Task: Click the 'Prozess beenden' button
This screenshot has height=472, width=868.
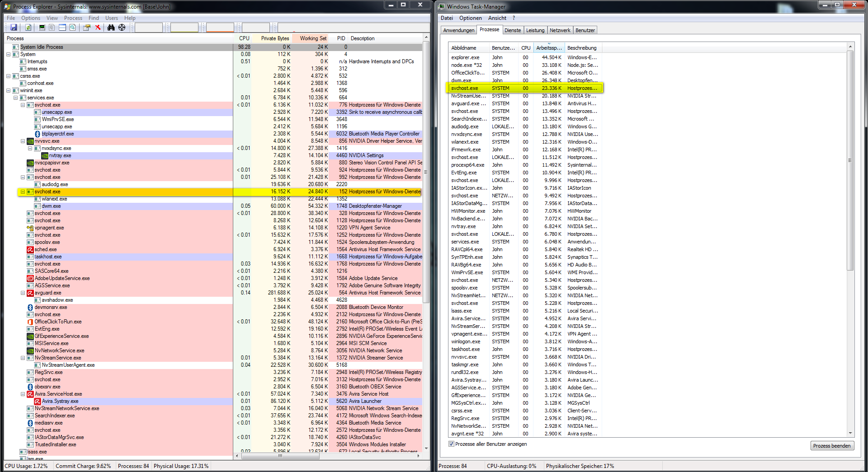Action: (x=832, y=446)
